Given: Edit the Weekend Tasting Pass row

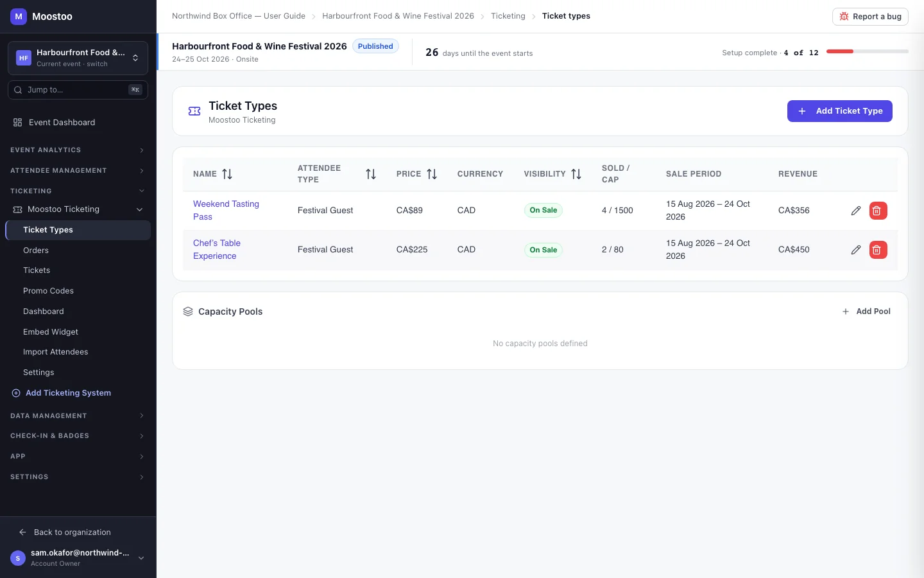Looking at the screenshot, I should point(856,211).
